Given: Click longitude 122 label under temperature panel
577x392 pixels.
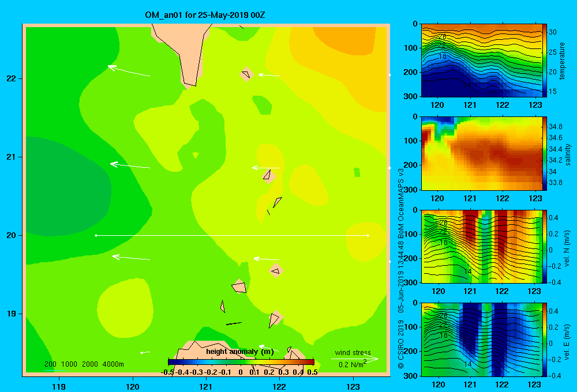Looking at the screenshot, I should (503, 105).
